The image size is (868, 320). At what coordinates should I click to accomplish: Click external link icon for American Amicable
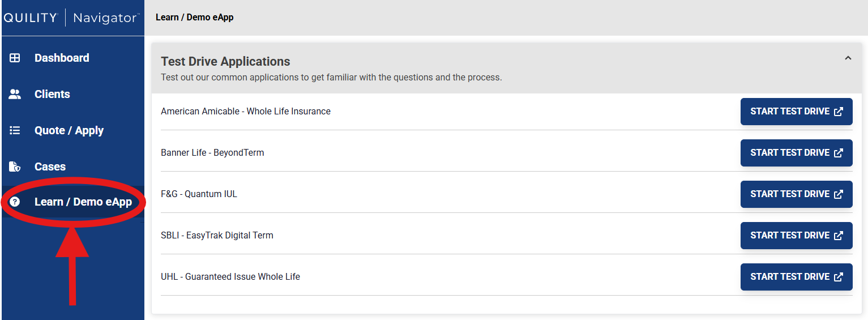coord(839,112)
